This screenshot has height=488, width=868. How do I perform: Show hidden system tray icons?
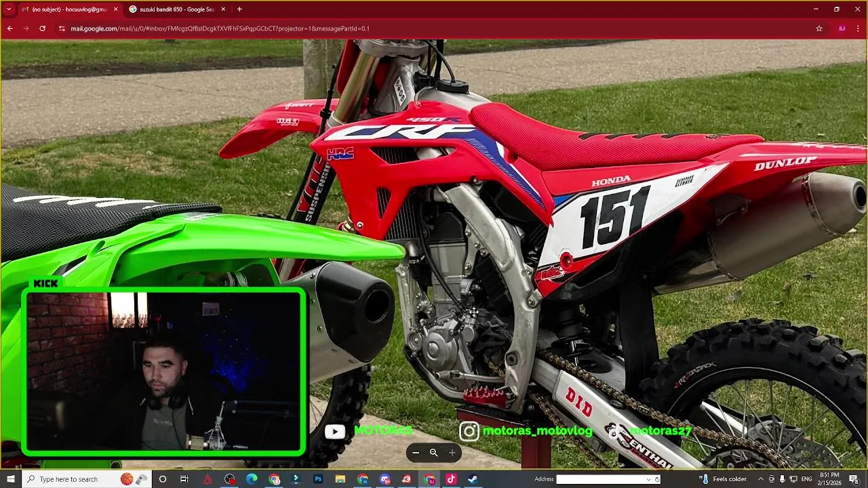pos(760,479)
